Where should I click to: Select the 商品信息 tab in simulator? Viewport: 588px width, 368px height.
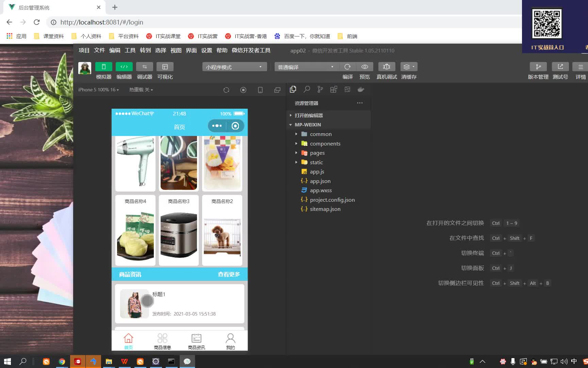162,341
